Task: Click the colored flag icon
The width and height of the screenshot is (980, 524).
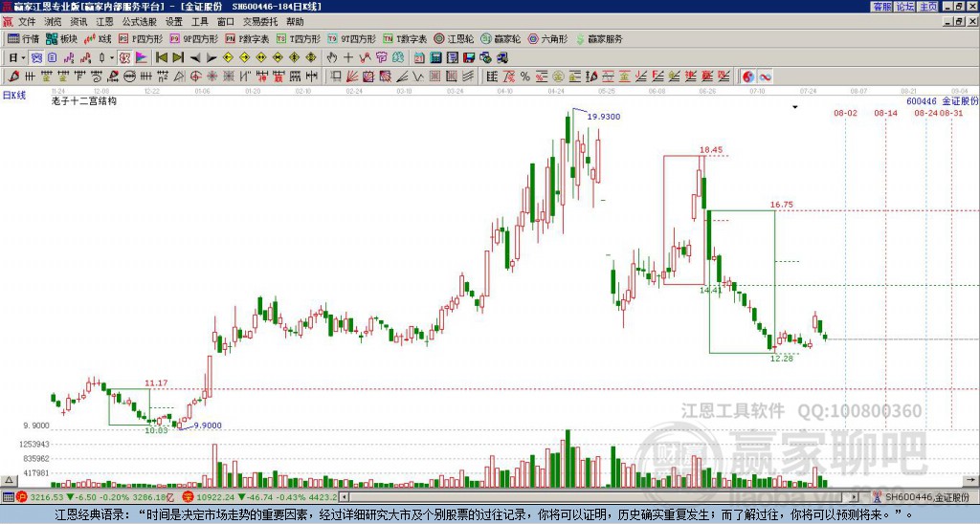Action: (x=142, y=57)
